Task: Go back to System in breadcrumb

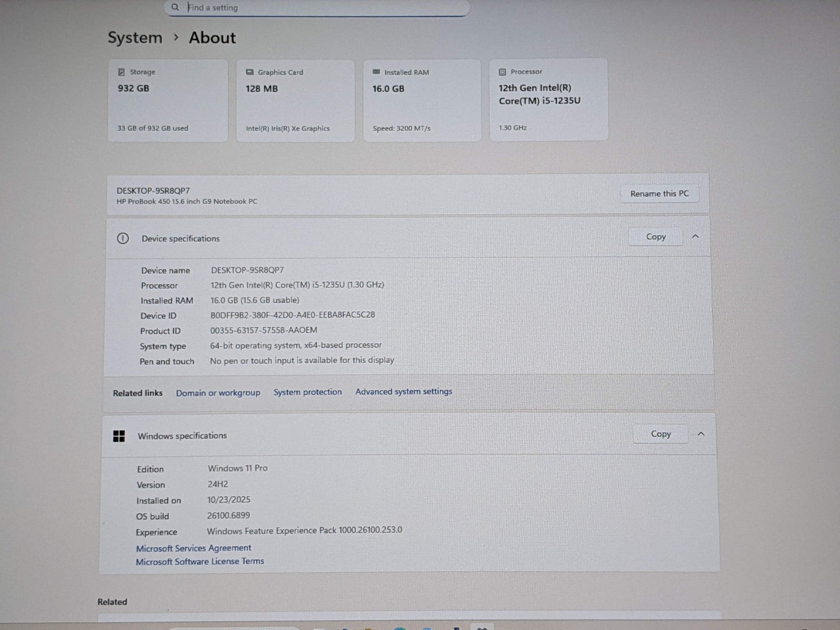Action: click(135, 38)
